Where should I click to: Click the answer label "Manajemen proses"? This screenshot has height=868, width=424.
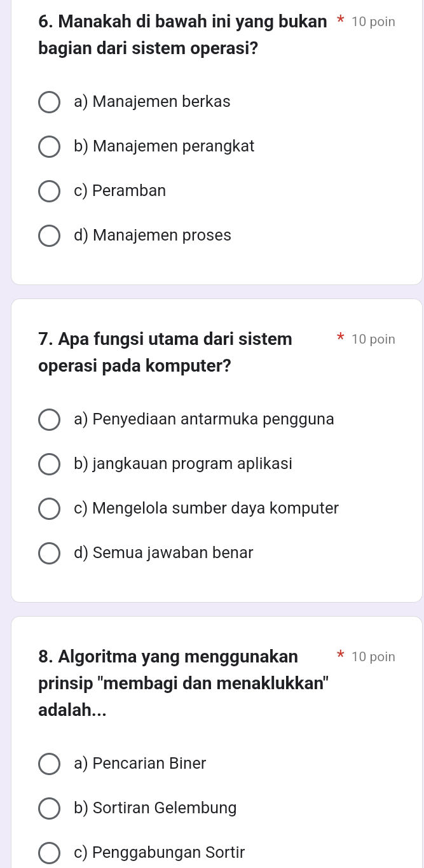153,235
